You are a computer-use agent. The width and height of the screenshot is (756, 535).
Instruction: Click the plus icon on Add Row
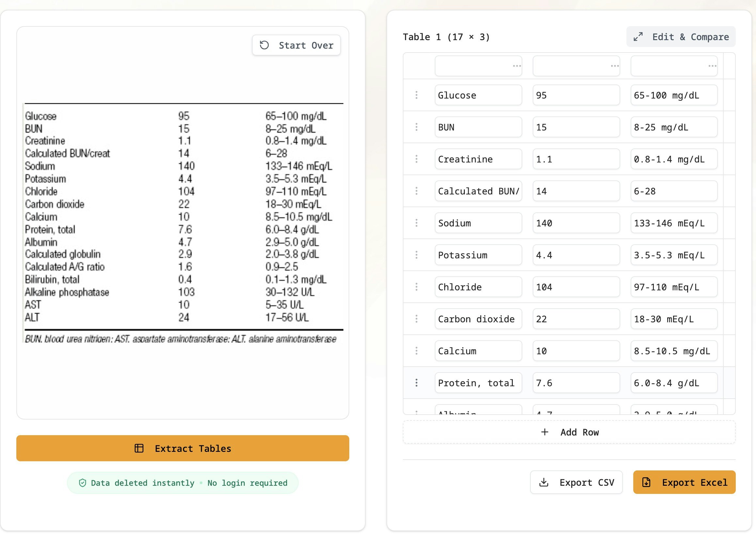[x=544, y=432]
